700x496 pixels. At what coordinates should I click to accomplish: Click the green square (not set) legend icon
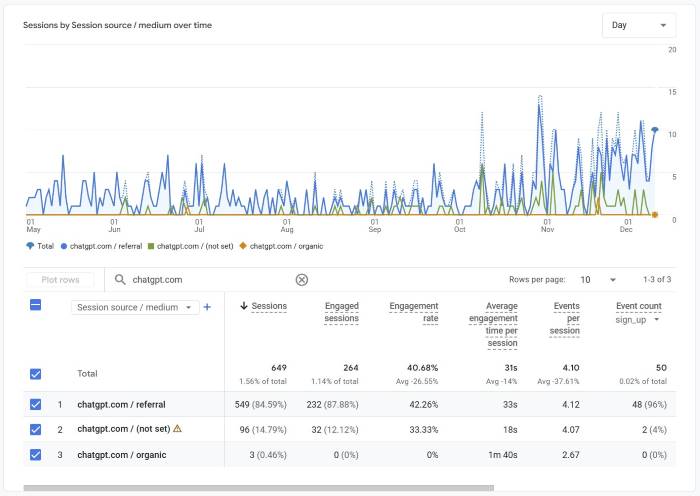click(x=151, y=245)
